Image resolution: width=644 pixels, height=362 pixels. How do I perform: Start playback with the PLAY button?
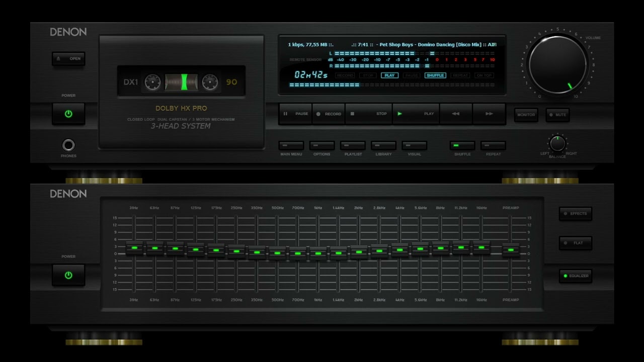pyautogui.click(x=416, y=114)
